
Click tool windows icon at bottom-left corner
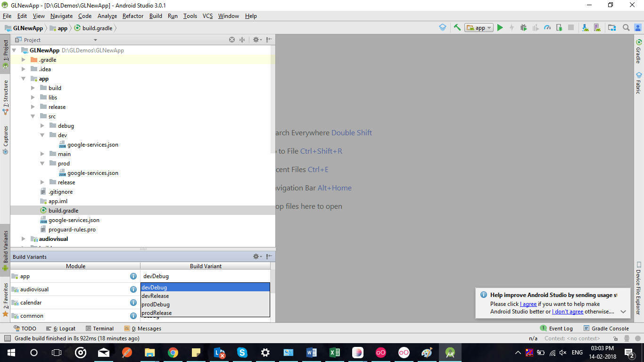point(7,338)
